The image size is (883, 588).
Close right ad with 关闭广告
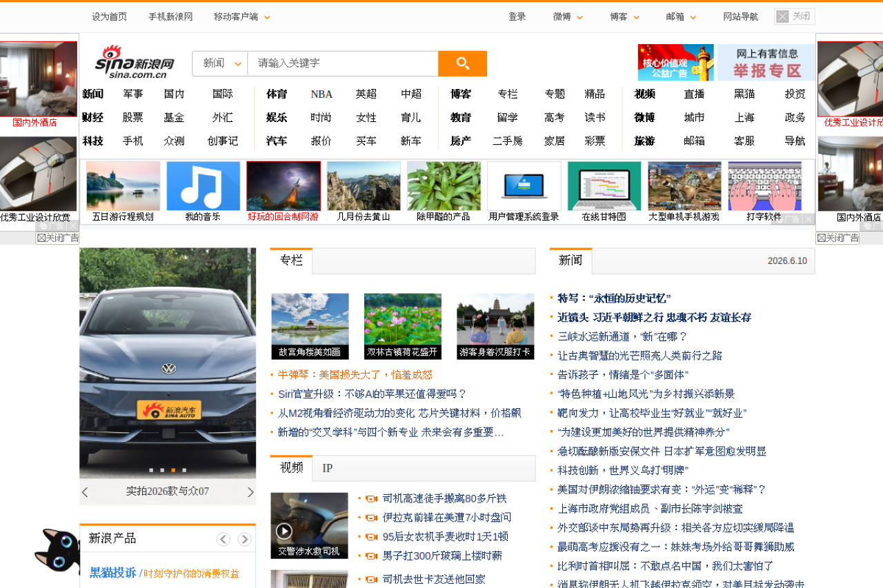click(x=838, y=238)
